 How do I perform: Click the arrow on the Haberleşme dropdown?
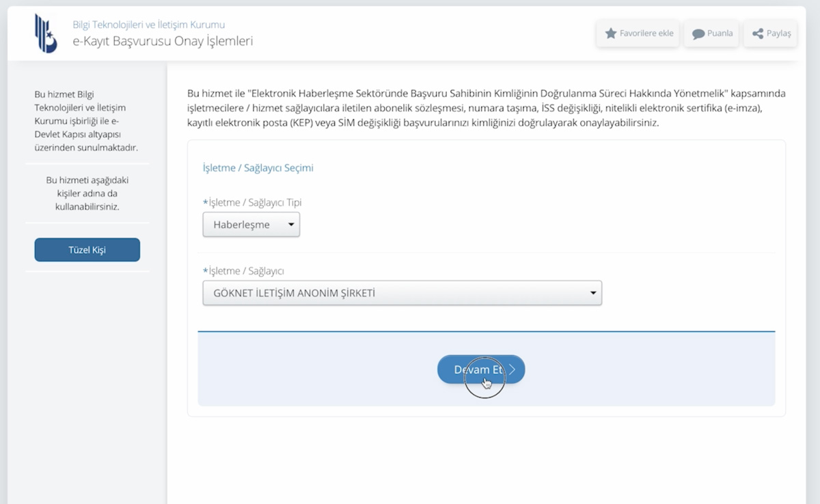pyautogui.click(x=291, y=224)
